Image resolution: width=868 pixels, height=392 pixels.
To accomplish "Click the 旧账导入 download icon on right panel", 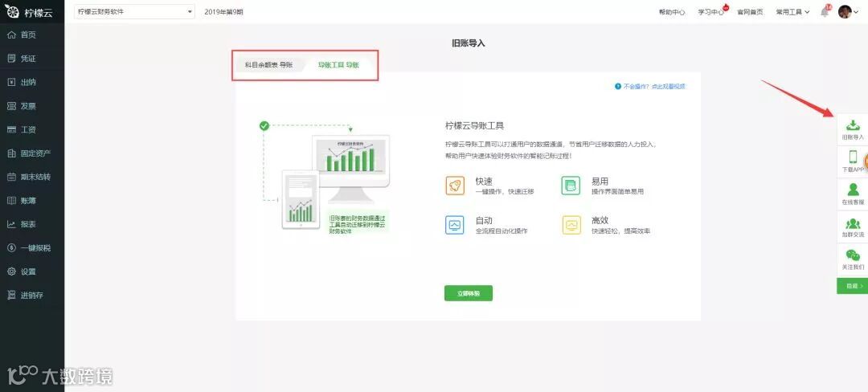I will click(853, 125).
